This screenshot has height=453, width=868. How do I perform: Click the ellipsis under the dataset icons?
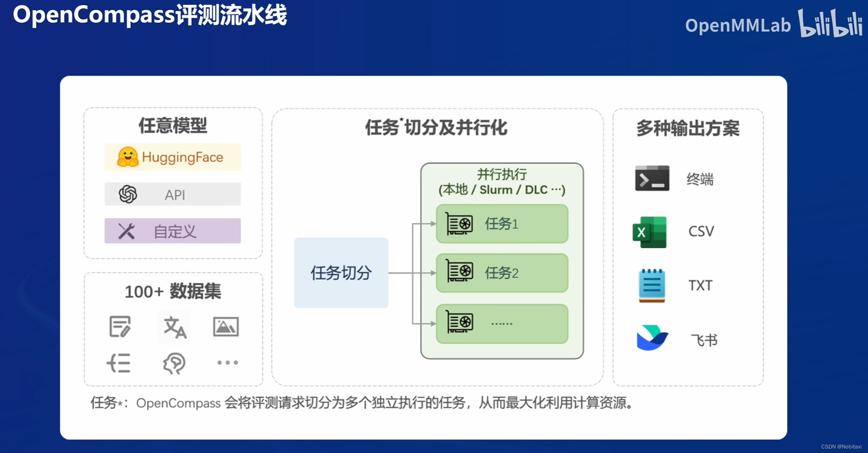(x=227, y=362)
